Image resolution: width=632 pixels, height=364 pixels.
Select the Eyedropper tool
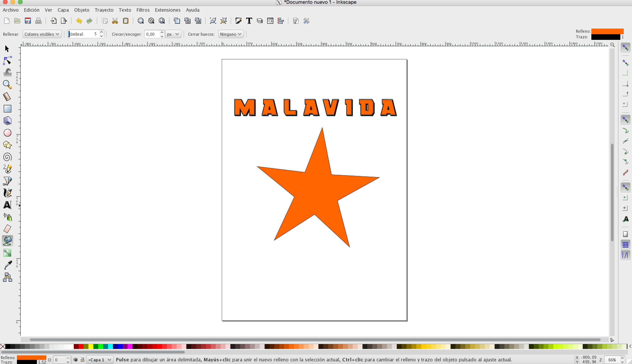[8, 265]
